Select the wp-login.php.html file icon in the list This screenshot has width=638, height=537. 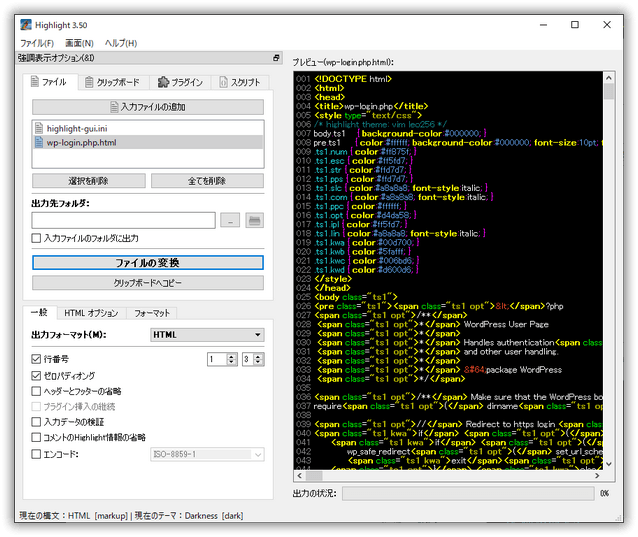[39, 142]
